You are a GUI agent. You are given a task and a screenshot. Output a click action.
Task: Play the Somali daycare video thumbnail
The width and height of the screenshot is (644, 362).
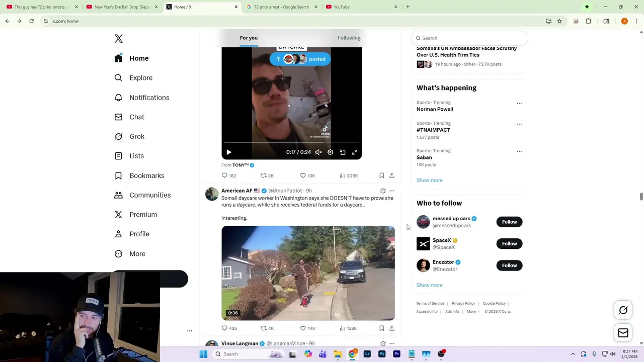pos(308,273)
